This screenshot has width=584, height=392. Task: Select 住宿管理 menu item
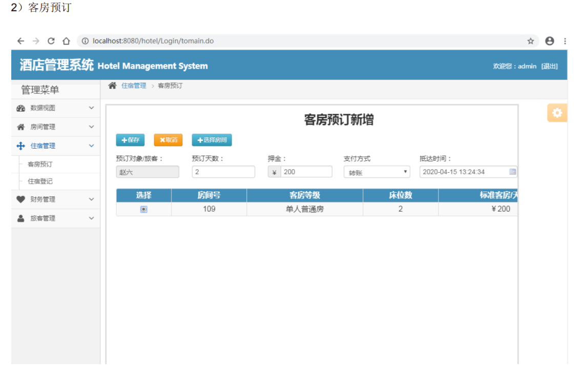(x=55, y=146)
